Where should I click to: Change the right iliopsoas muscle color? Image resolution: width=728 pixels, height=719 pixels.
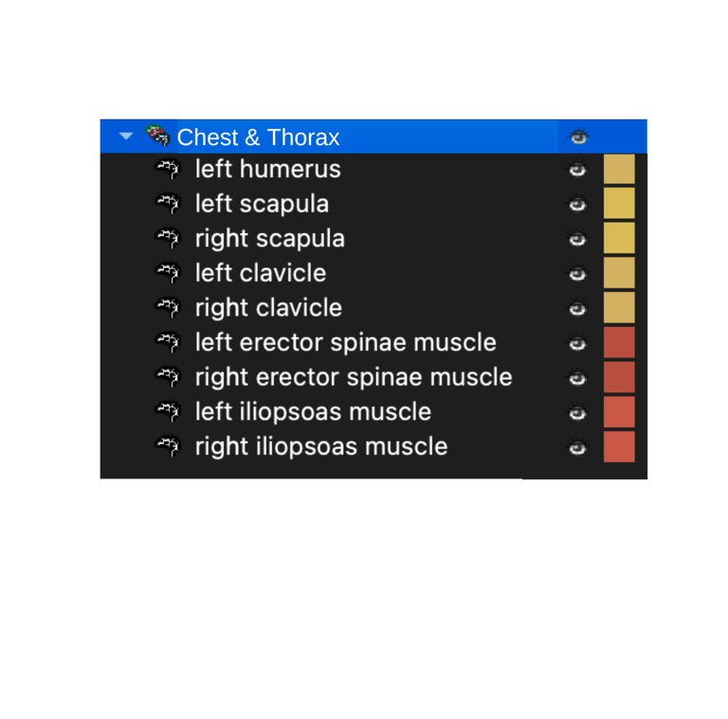pos(619,446)
